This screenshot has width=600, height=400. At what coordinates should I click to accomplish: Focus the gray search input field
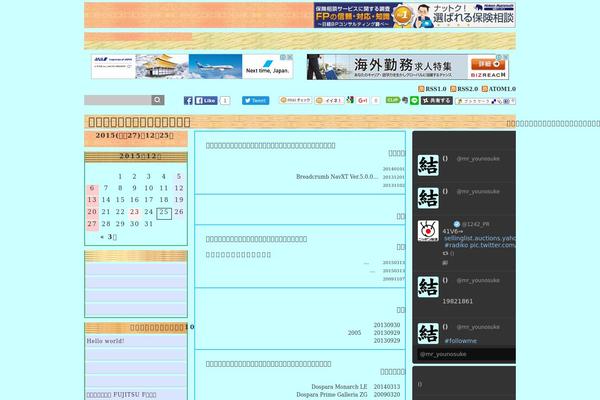[x=118, y=100]
